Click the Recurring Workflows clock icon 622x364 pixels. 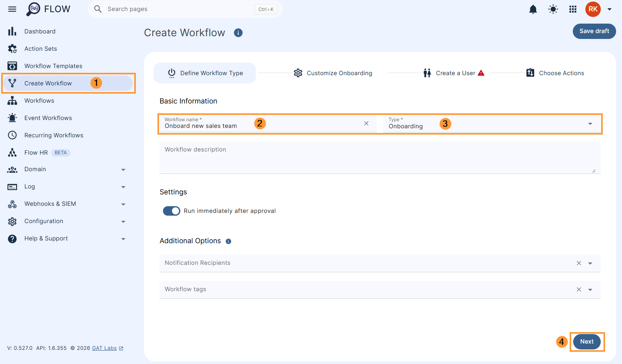pos(12,135)
